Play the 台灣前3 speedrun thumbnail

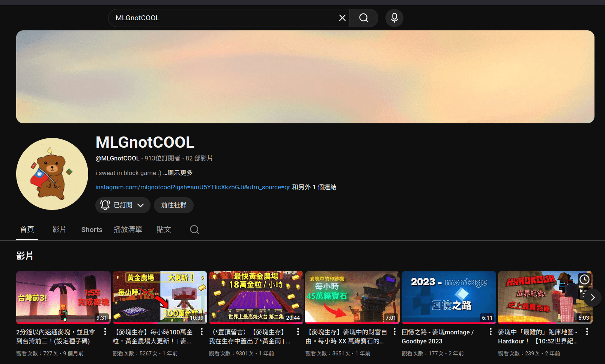pyautogui.click(x=63, y=298)
